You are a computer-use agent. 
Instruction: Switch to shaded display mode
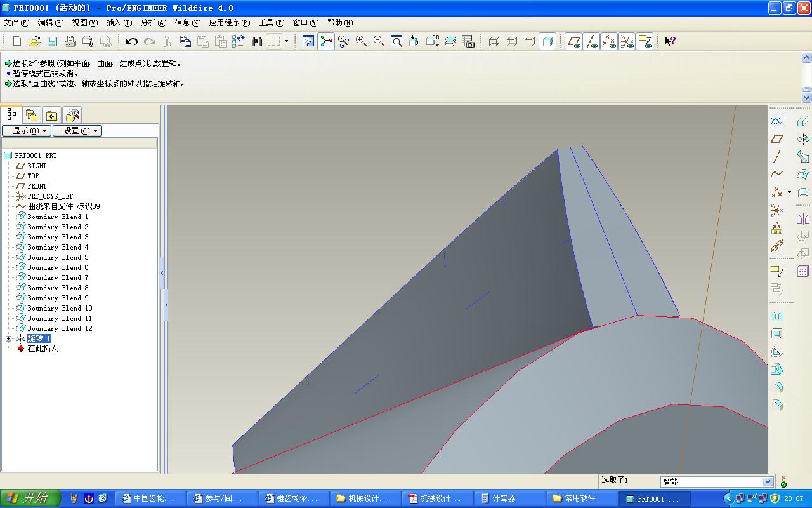547,41
